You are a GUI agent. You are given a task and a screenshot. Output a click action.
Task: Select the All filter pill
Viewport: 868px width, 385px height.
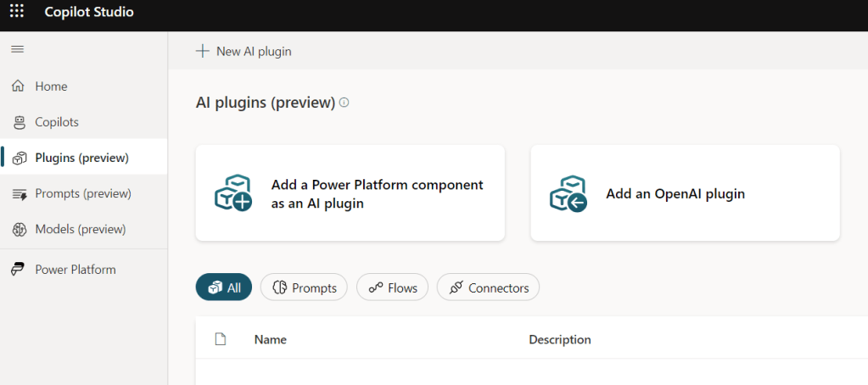[x=224, y=287]
